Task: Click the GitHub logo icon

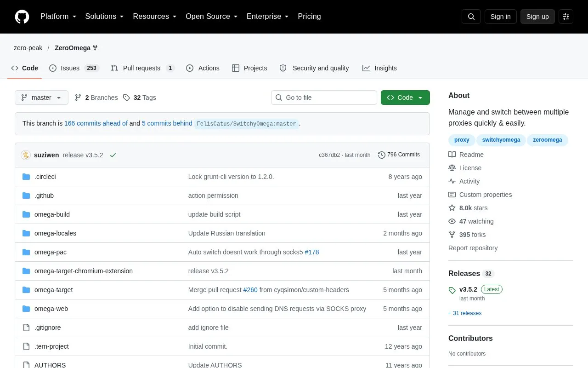Action: click(x=22, y=17)
